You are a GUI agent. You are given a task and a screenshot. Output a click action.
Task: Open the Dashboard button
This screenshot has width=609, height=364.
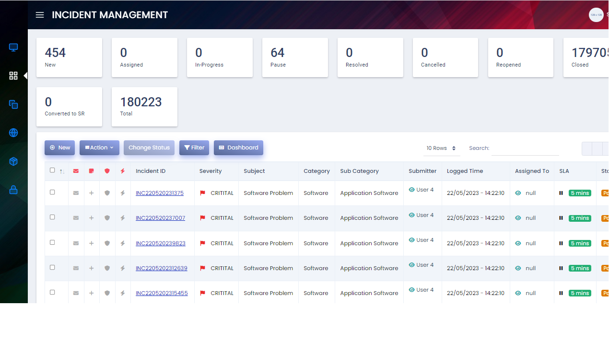pos(238,148)
